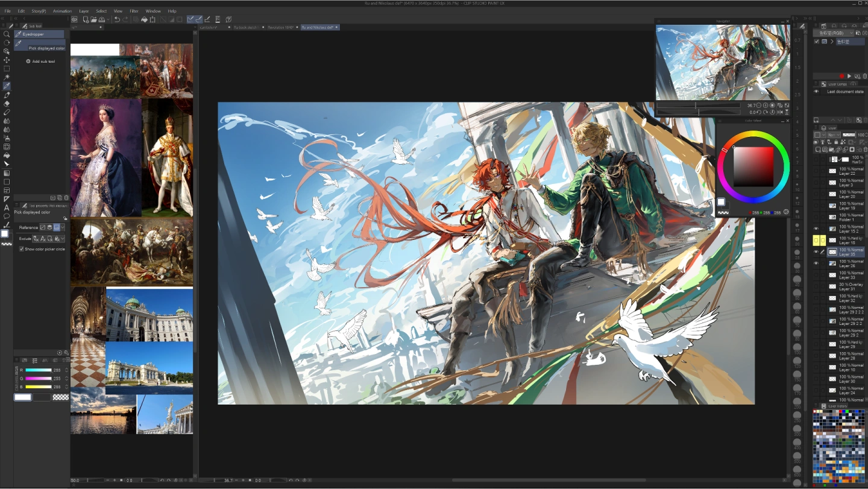This screenshot has width=868, height=489.
Task: Select the Balloon tool
Action: tap(7, 216)
